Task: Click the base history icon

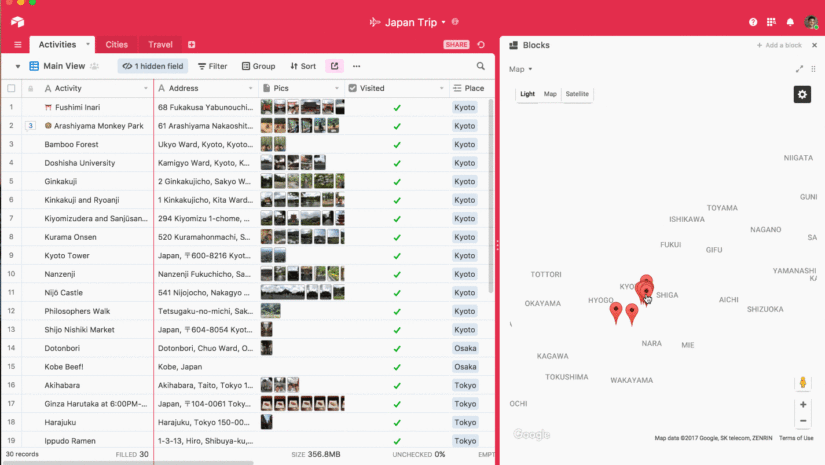Action: pyautogui.click(x=482, y=45)
